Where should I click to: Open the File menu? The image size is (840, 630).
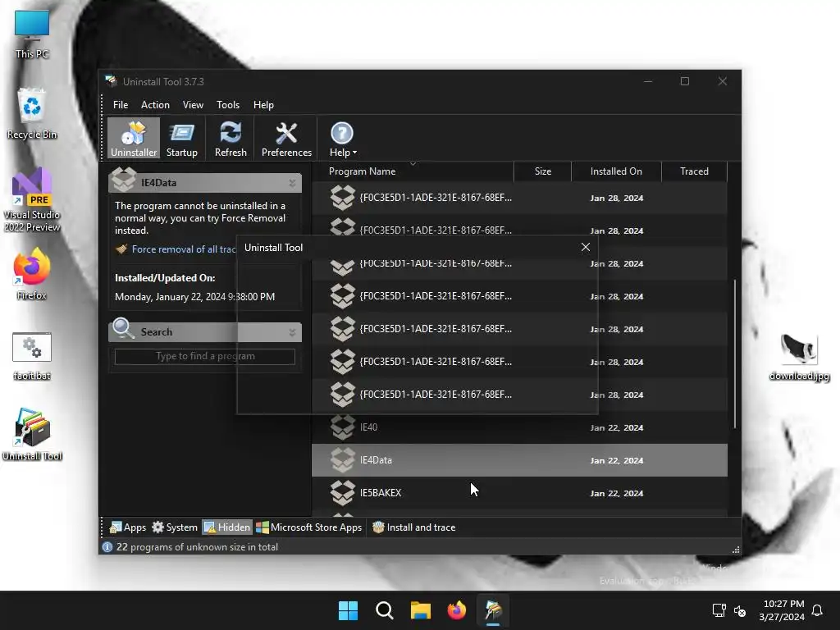coord(121,105)
